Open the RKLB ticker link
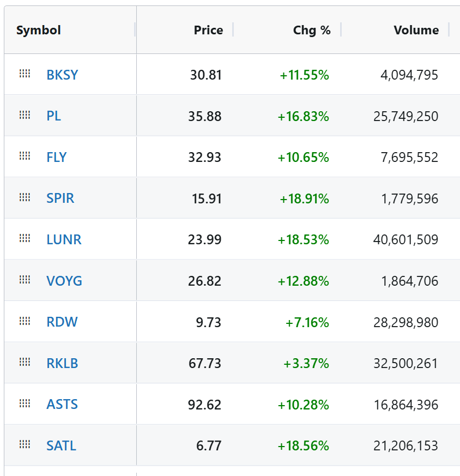Image resolution: width=460 pixels, height=476 pixels. (x=63, y=362)
